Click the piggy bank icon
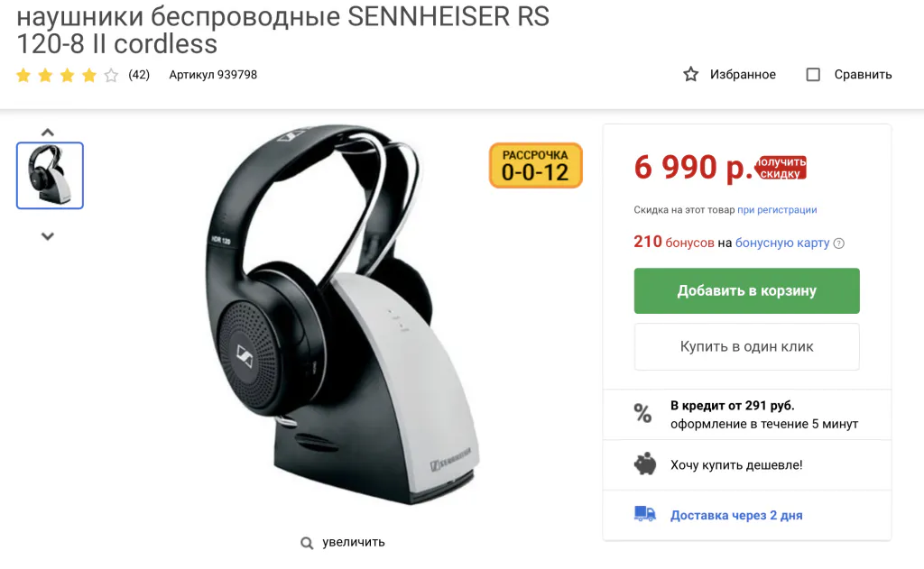Screen dimensions: 924x569 tap(644, 464)
